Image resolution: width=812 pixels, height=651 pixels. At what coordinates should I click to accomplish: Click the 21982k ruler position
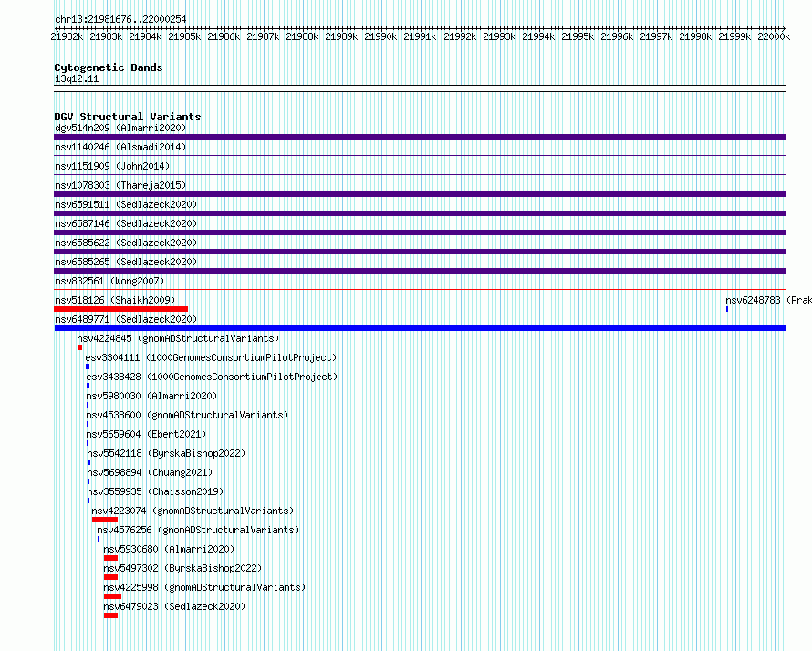67,36
